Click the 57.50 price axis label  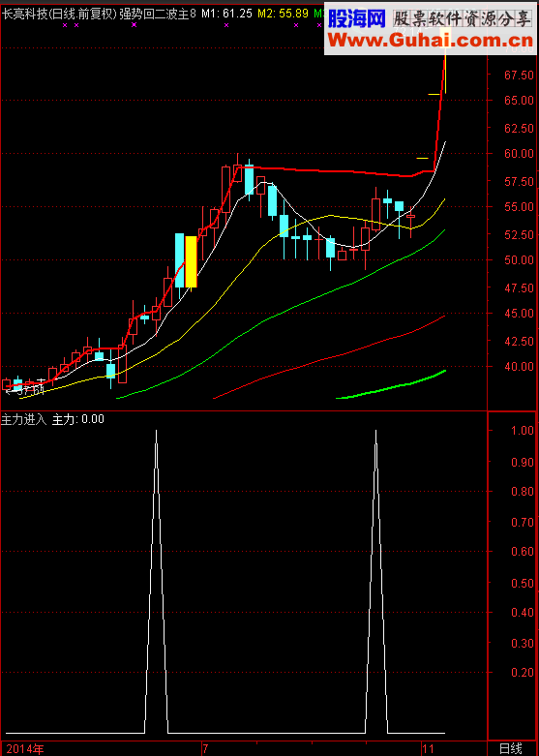(521, 181)
